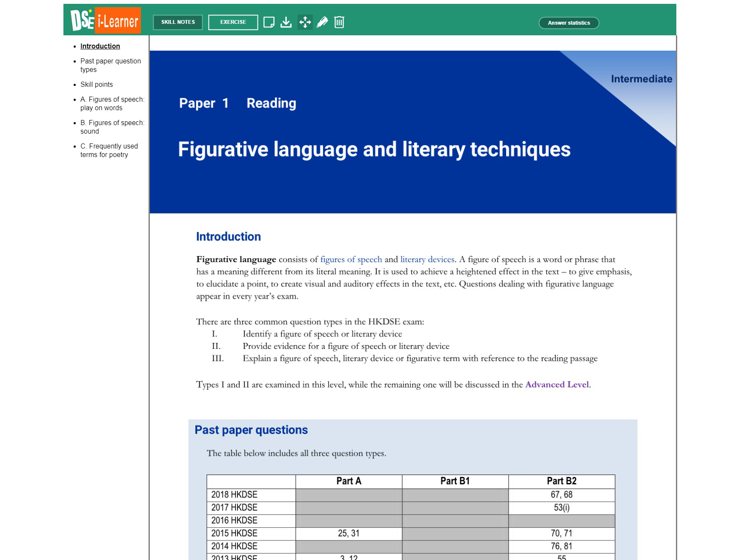Click the '25, 31' table cell

click(x=349, y=533)
